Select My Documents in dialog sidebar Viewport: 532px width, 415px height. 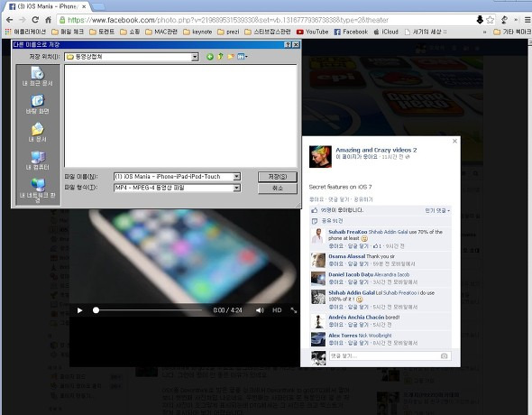coord(38,133)
